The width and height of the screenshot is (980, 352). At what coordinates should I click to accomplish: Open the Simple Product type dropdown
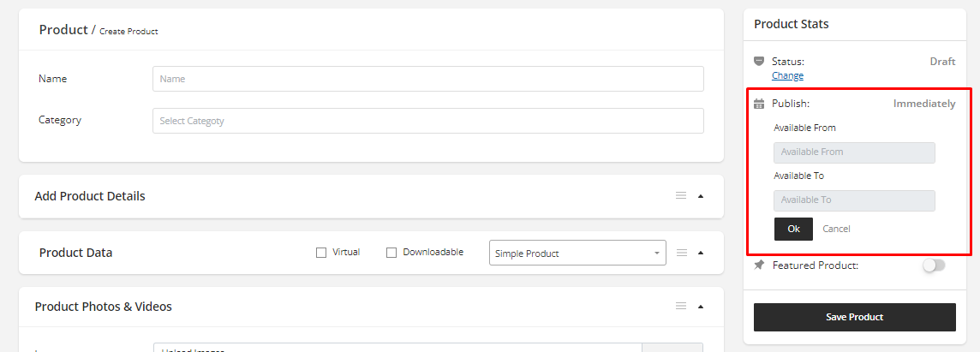coord(577,254)
